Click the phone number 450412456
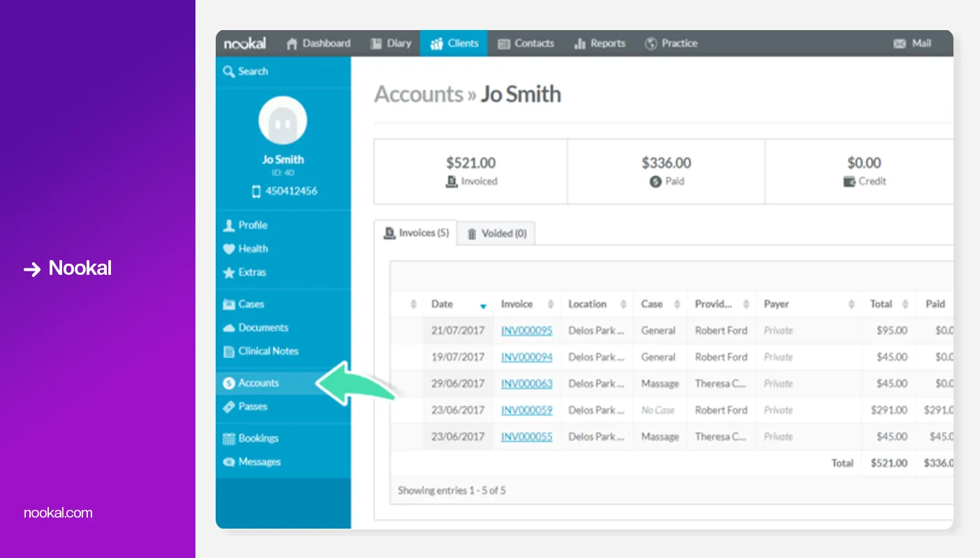Screen dimensions: 980x558 click(291, 191)
